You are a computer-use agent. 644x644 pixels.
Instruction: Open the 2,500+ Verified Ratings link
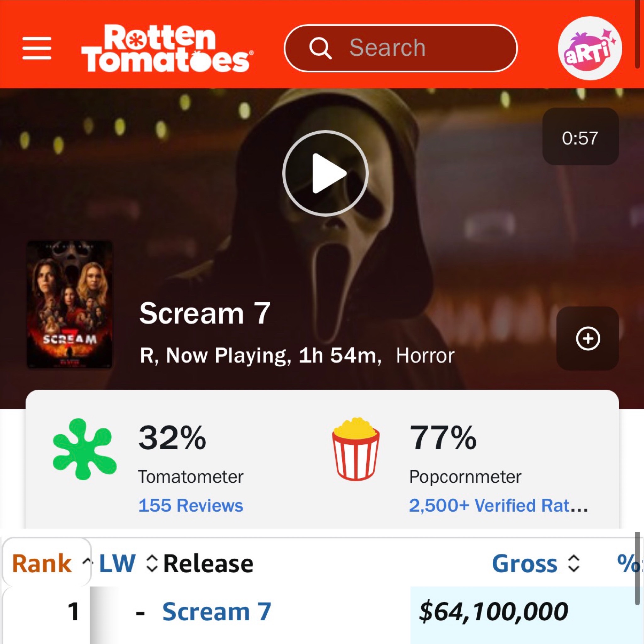(498, 505)
